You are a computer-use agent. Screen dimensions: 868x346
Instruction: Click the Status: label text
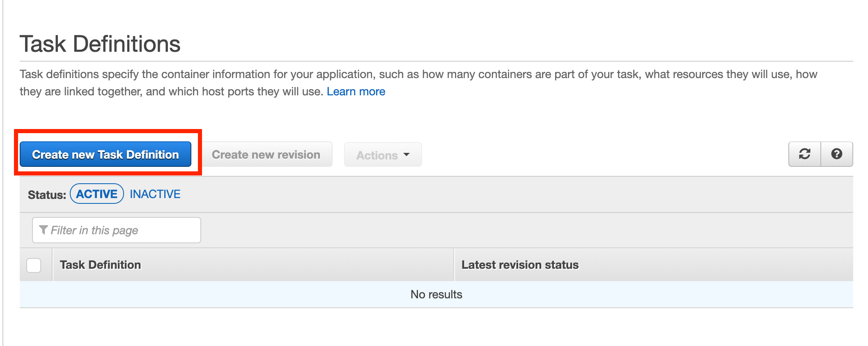(x=47, y=195)
